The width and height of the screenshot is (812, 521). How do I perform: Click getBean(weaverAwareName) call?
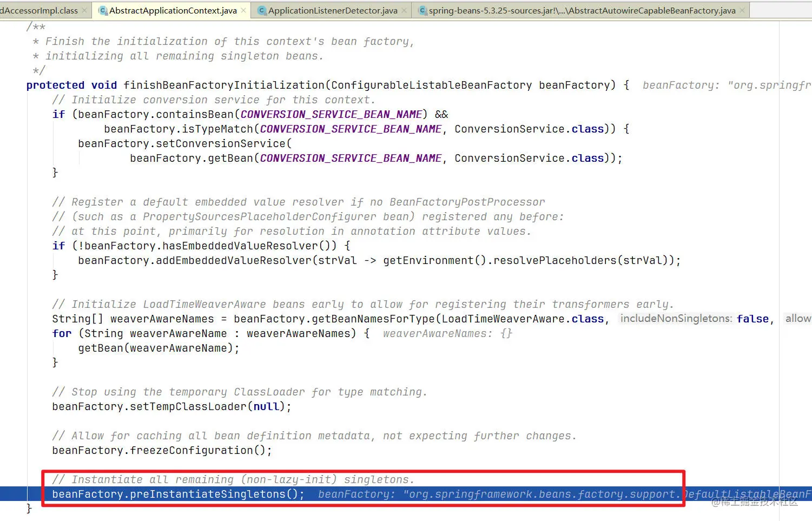click(x=155, y=348)
